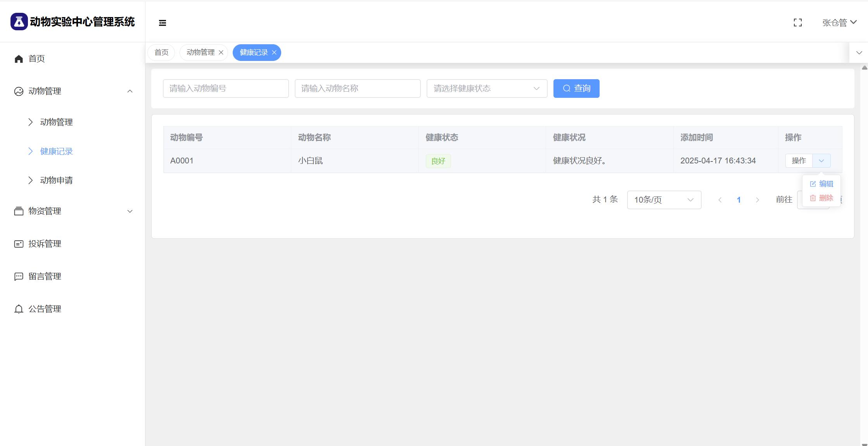Open the 请选择健康状态 dropdown
This screenshot has width=868, height=446.
point(486,89)
